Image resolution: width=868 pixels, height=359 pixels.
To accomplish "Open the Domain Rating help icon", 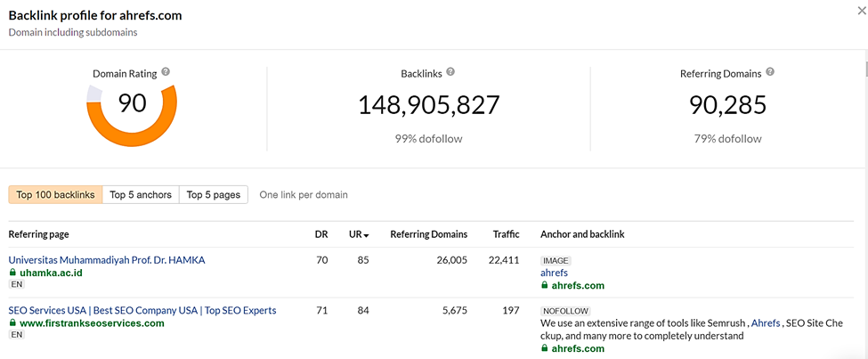I will tap(166, 72).
